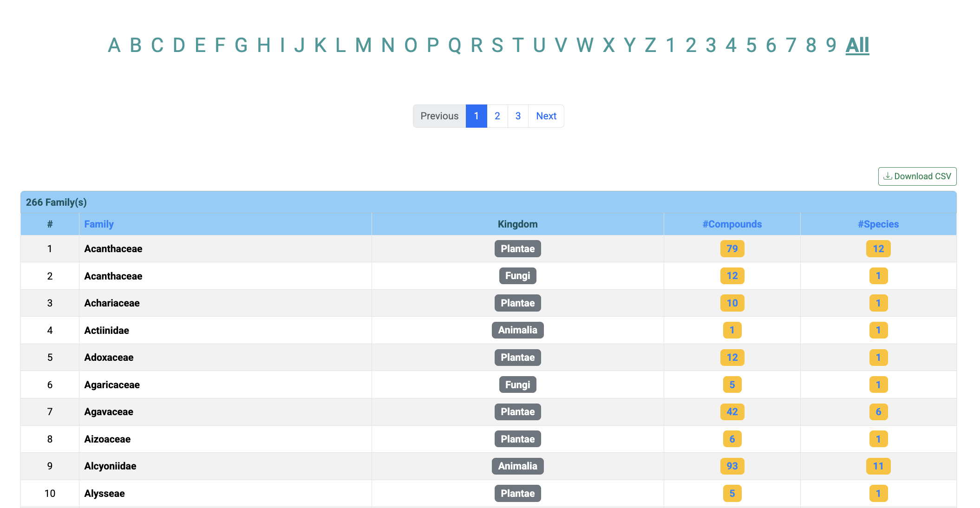The image size is (980, 508).
Task: Open the 93 compounds badge for Alcyoniidae
Action: coord(732,466)
